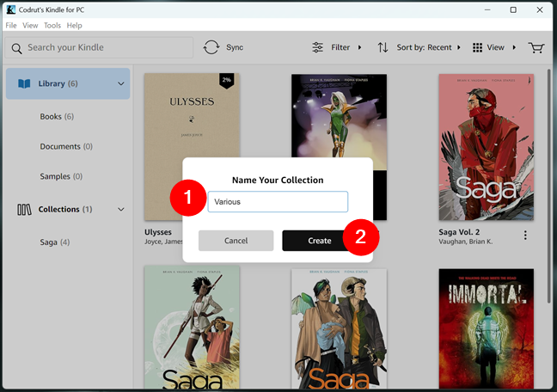Screen dimensions: 557x392
Task: Click the 2% progress badge on Ulysses
Action: tap(227, 80)
